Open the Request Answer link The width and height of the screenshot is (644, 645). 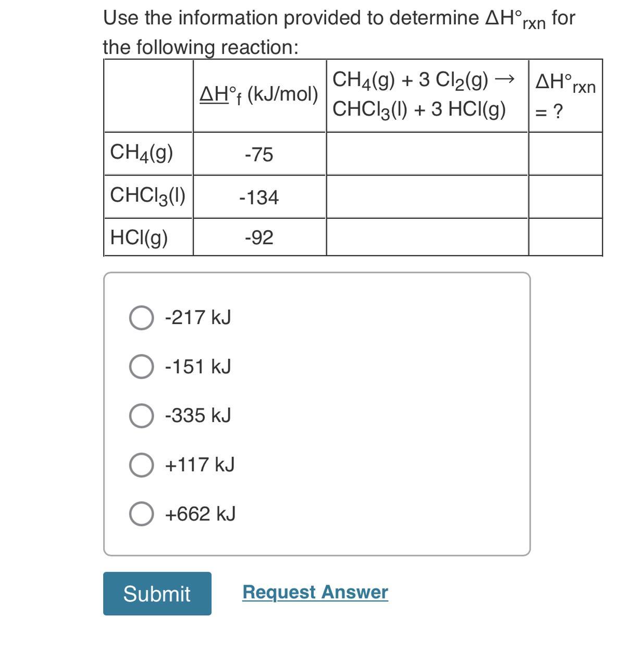click(x=315, y=592)
